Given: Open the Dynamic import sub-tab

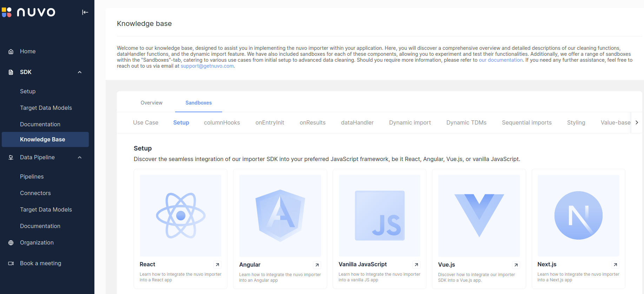Looking at the screenshot, I should coord(410,122).
